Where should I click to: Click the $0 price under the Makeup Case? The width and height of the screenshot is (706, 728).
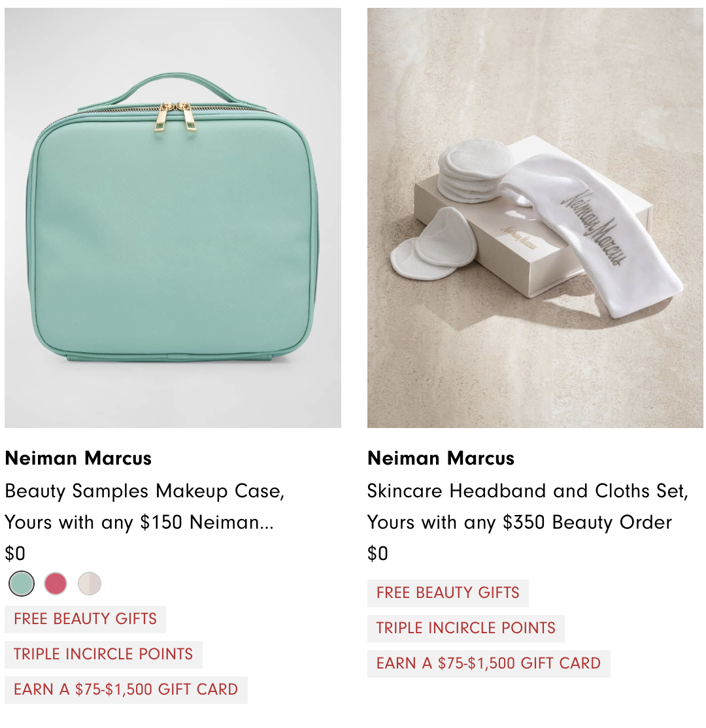click(x=15, y=554)
